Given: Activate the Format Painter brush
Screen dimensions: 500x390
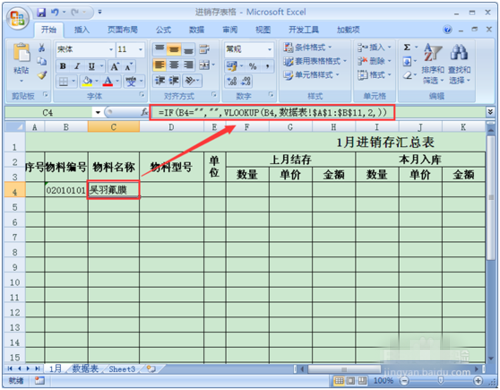Looking at the screenshot, I should 42,75.
